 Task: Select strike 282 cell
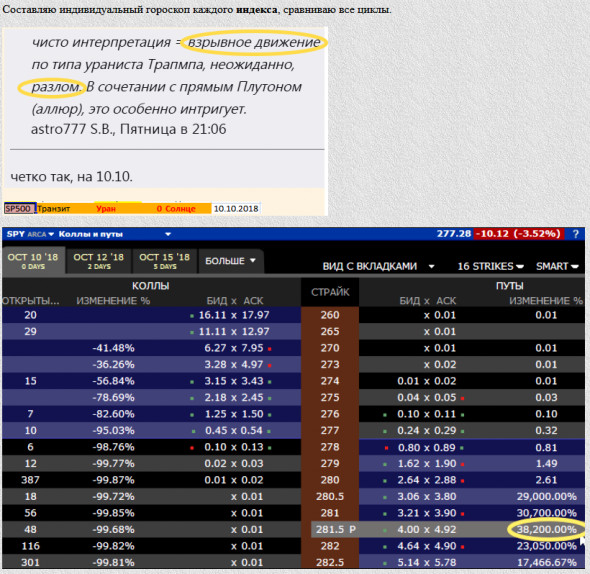pos(330,546)
